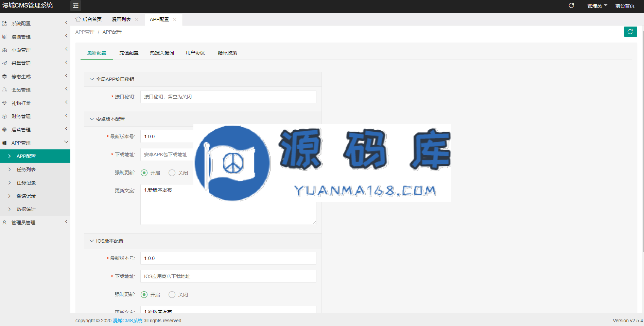Open 任务列表 in sidebar
This screenshot has width=644, height=326.
click(x=35, y=169)
